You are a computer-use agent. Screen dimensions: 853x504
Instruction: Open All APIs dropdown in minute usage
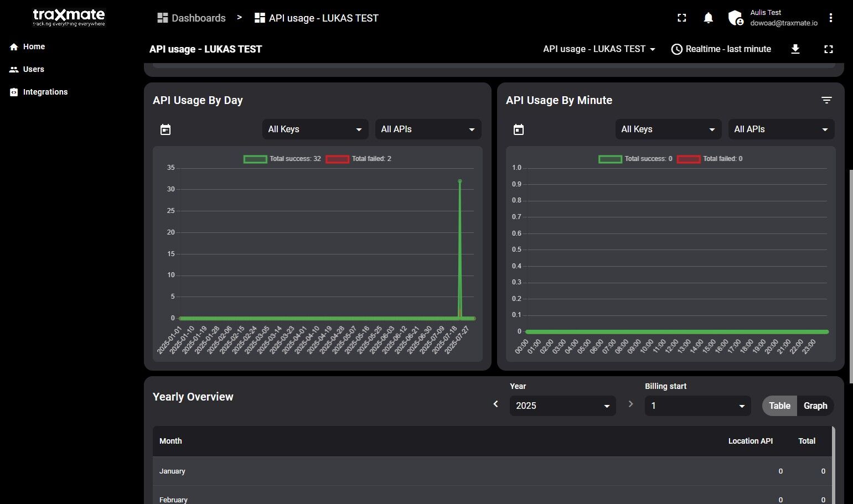(x=780, y=129)
